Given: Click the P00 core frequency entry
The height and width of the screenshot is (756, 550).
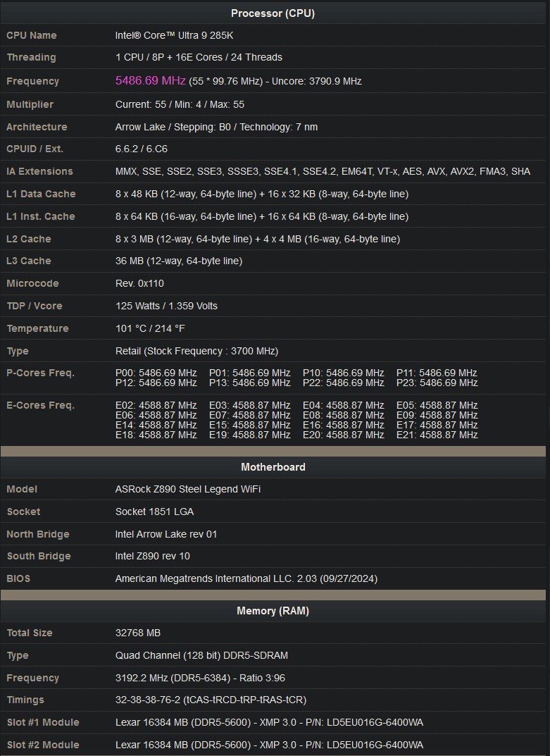Looking at the screenshot, I should coord(156,373).
